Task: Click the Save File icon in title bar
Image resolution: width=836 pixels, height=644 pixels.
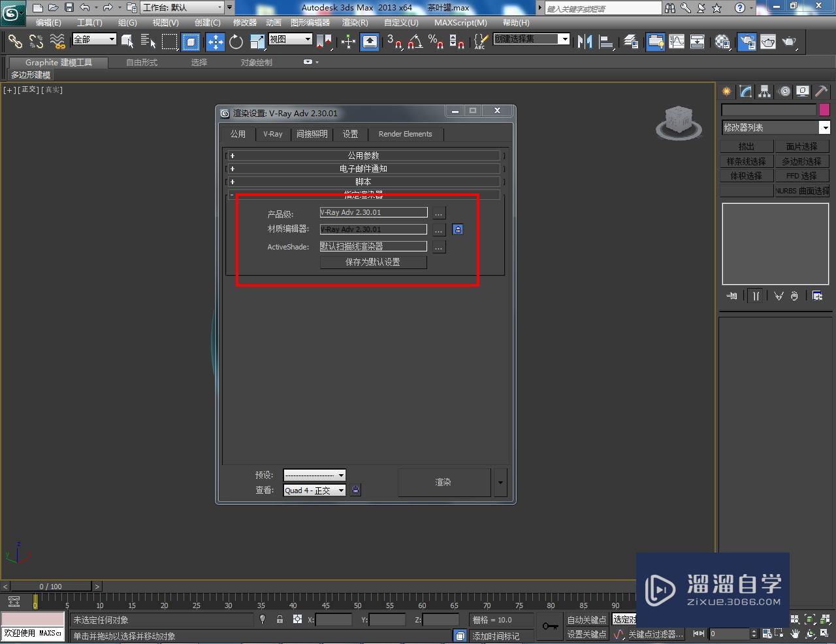Action: [x=69, y=8]
